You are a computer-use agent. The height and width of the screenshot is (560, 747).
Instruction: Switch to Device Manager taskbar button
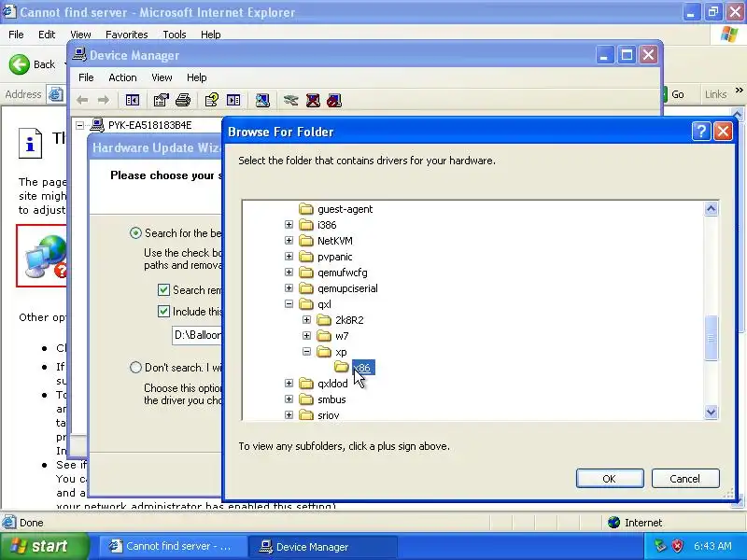click(324, 546)
